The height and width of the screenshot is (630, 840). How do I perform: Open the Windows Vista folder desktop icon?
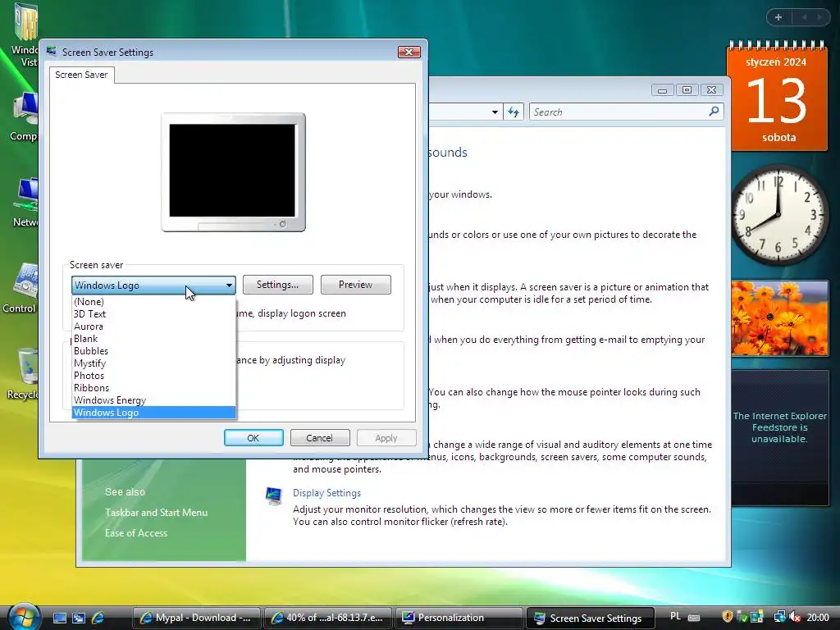tap(25, 34)
